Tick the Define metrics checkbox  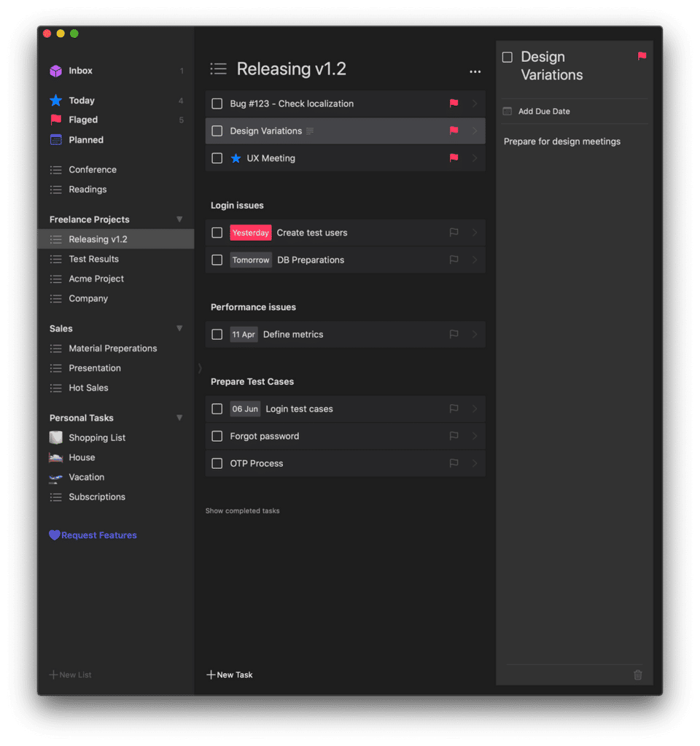tap(217, 335)
